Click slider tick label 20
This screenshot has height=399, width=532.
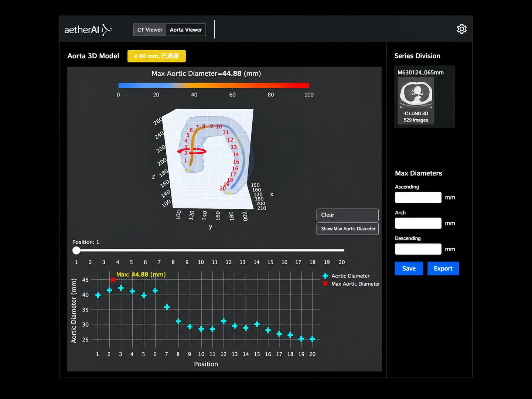point(342,262)
